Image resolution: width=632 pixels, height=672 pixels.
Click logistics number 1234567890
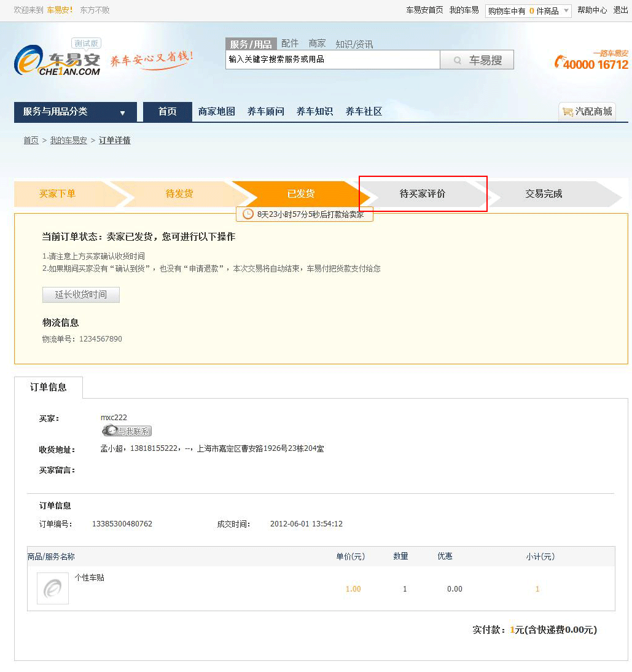pyautogui.click(x=101, y=339)
